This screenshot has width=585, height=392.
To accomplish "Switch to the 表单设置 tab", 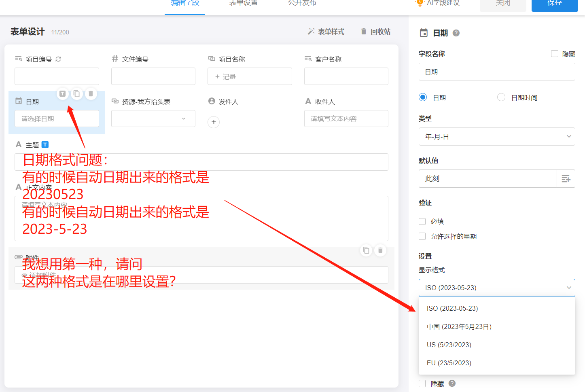I will (243, 3).
